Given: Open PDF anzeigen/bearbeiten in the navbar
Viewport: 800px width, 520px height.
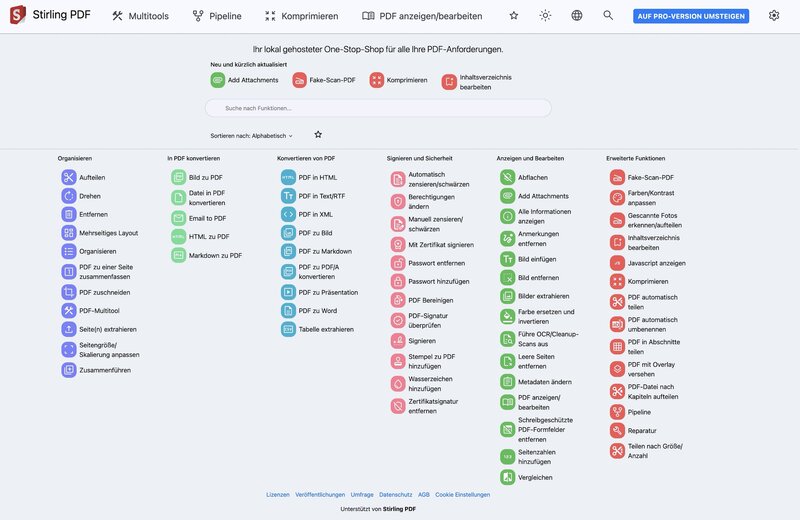Looking at the screenshot, I should pos(422,16).
